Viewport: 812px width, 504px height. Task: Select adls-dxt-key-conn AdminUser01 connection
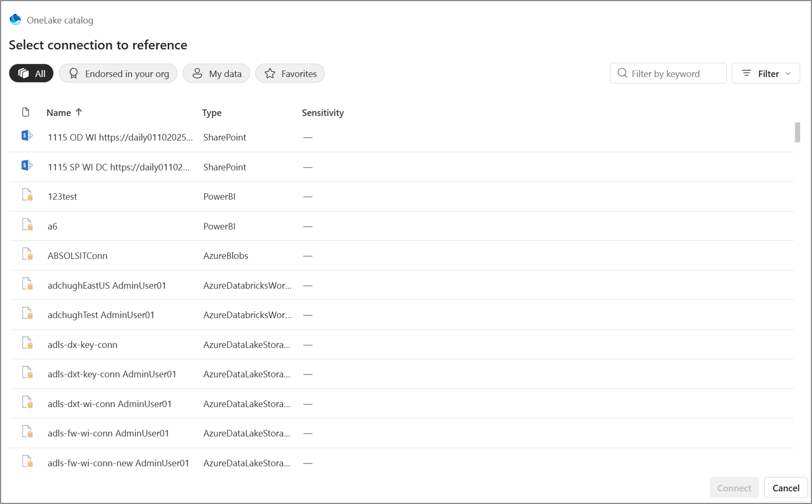[112, 375]
